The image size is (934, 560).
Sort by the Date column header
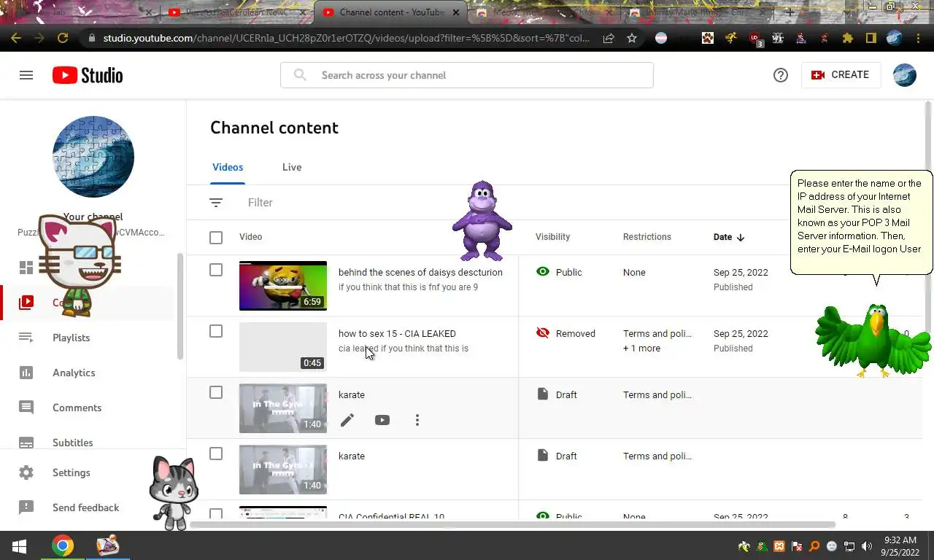point(729,237)
